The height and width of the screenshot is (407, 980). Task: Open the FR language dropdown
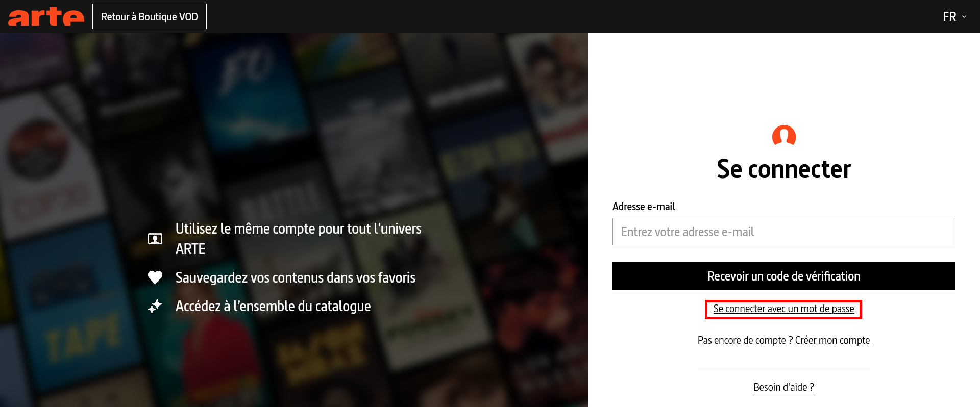click(x=954, y=17)
